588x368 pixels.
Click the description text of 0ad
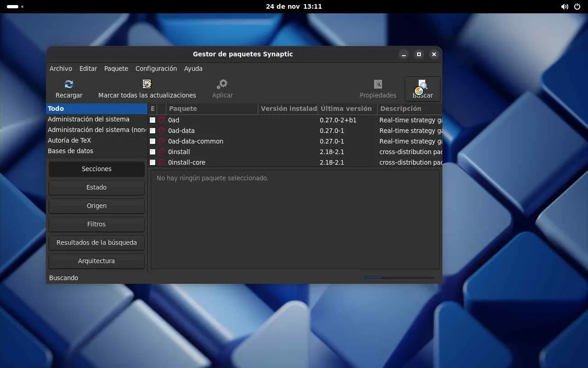411,120
